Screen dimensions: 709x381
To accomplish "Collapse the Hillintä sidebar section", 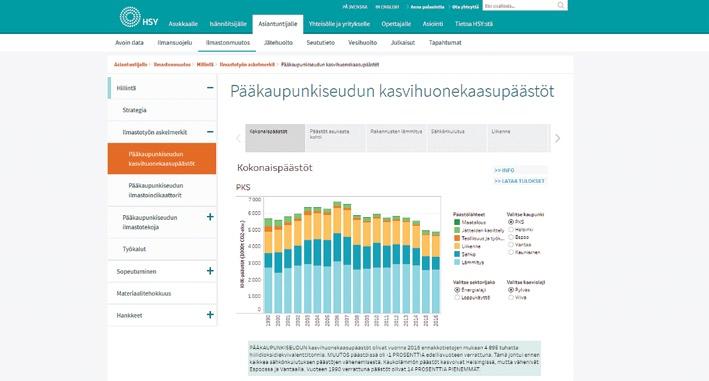I will point(210,88).
